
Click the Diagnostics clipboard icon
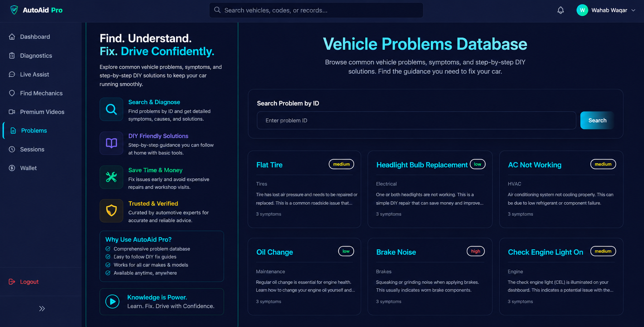click(x=12, y=56)
